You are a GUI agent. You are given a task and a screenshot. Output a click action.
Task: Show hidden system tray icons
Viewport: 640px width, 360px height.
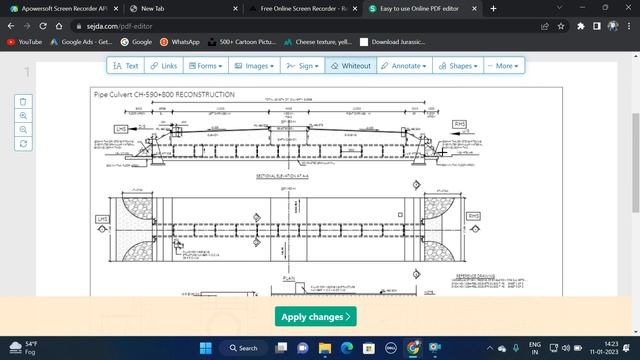click(x=489, y=348)
